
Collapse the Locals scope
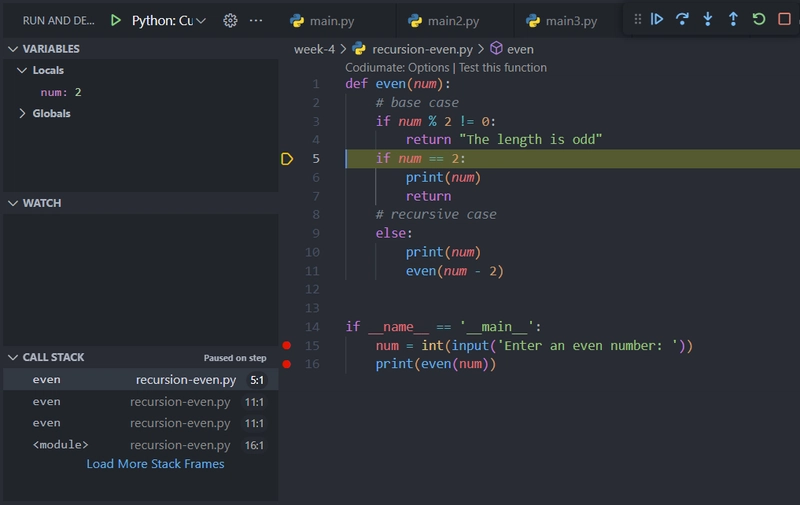(22, 70)
